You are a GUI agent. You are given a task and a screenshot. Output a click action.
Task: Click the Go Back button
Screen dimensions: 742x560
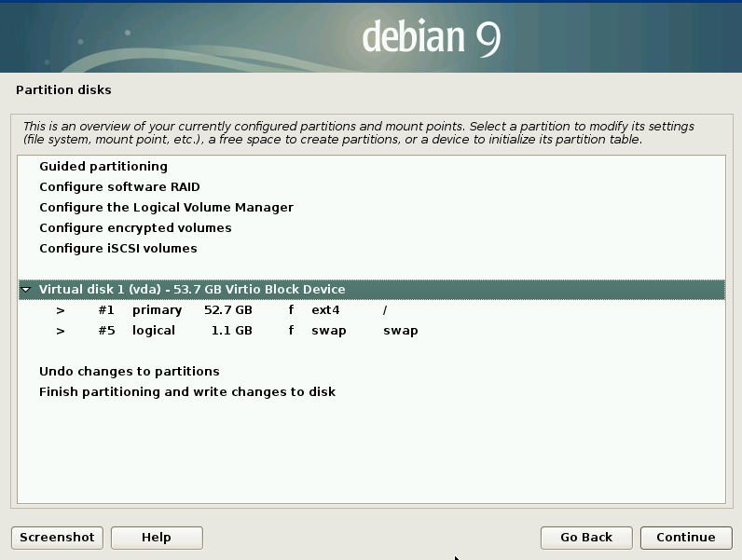click(x=586, y=538)
